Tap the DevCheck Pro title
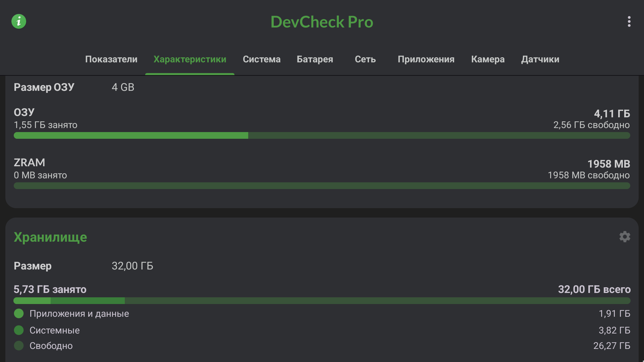 (322, 22)
